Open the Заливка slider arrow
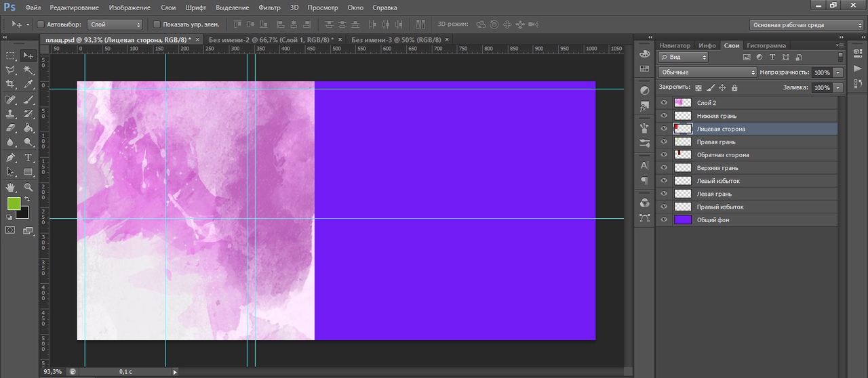The height and width of the screenshot is (378, 868). 839,87
